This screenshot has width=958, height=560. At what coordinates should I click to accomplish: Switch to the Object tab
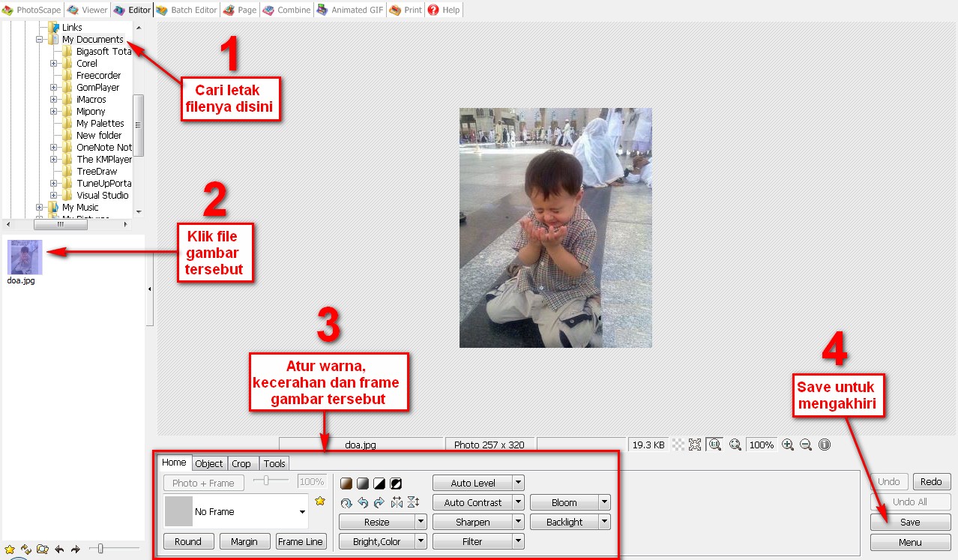[208, 463]
